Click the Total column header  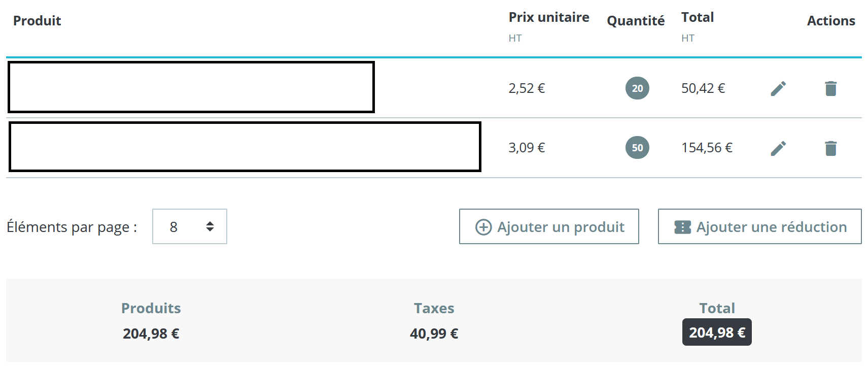(698, 17)
